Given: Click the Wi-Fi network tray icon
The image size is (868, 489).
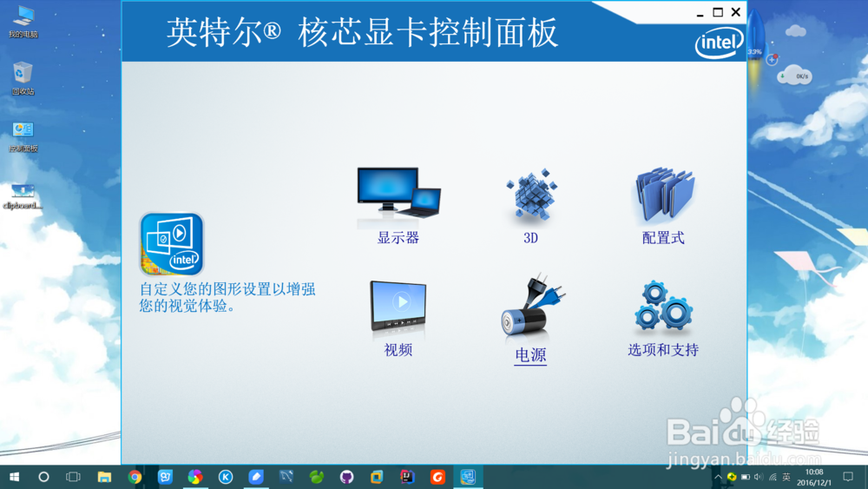Looking at the screenshot, I should (773, 477).
